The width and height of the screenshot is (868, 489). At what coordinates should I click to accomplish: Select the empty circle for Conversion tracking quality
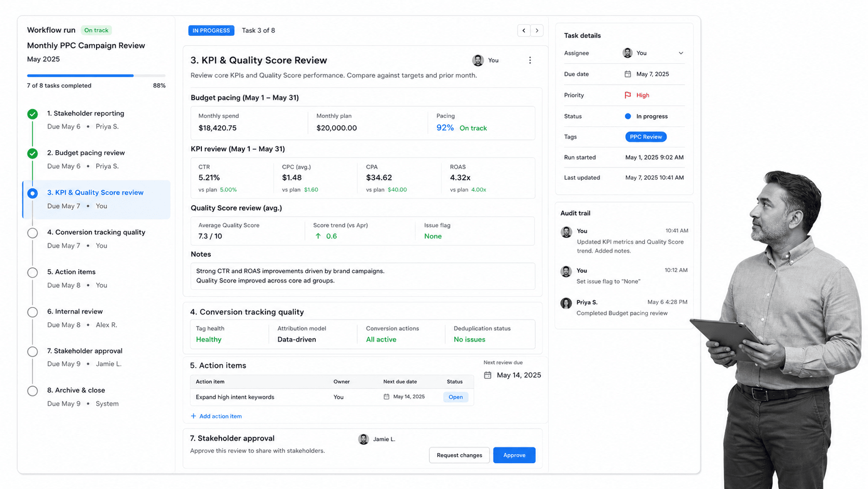[x=33, y=233]
